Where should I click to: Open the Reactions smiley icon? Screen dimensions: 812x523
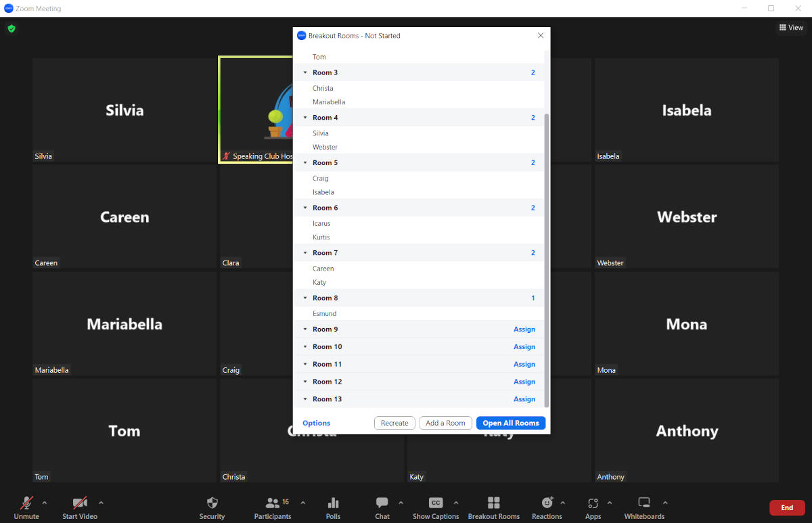pos(547,503)
